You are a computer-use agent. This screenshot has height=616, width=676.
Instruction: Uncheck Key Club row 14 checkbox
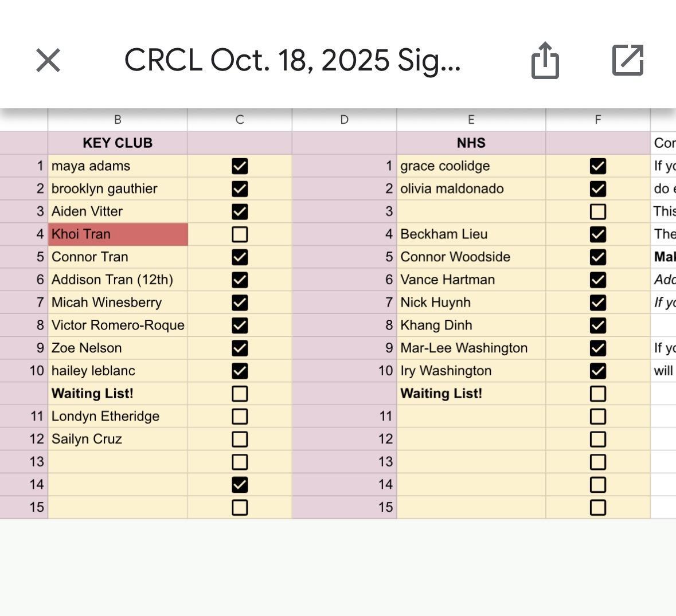(x=240, y=485)
